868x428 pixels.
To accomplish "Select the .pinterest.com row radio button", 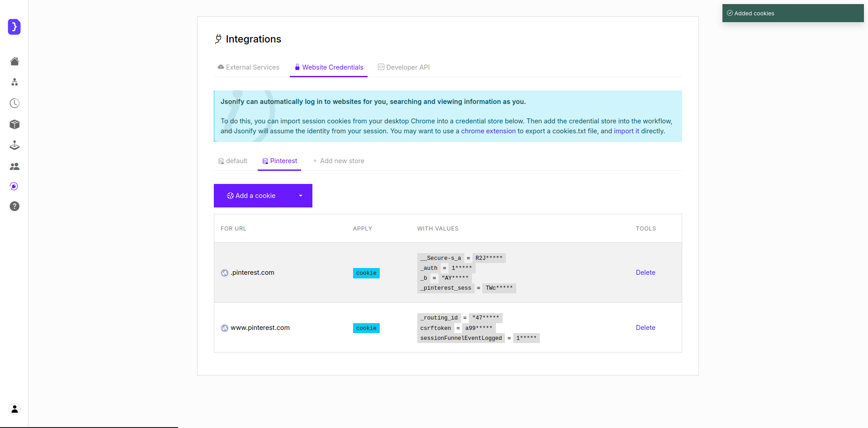I will click(225, 273).
